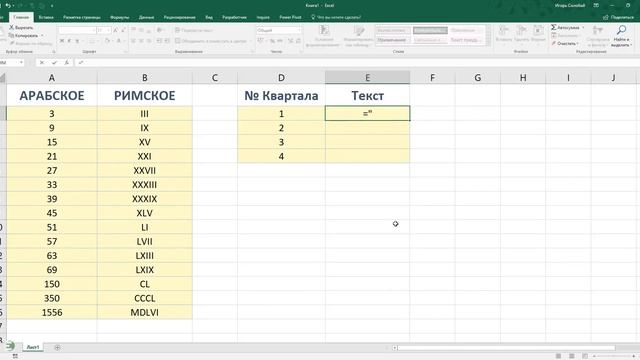This screenshot has width=640, height=360.
Task: Open the number format dropdown (Общий)
Action: tap(300, 30)
